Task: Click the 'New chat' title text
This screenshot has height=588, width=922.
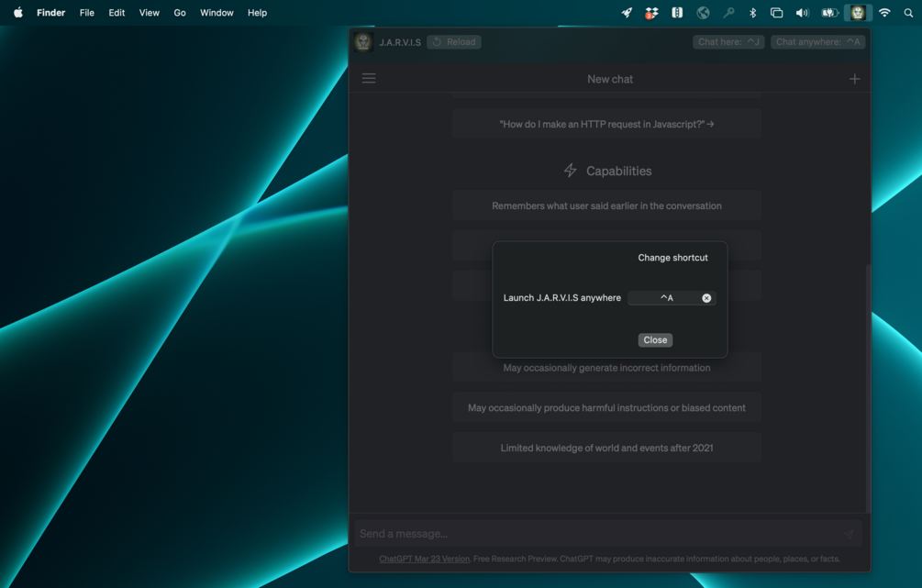Action: 610,79
